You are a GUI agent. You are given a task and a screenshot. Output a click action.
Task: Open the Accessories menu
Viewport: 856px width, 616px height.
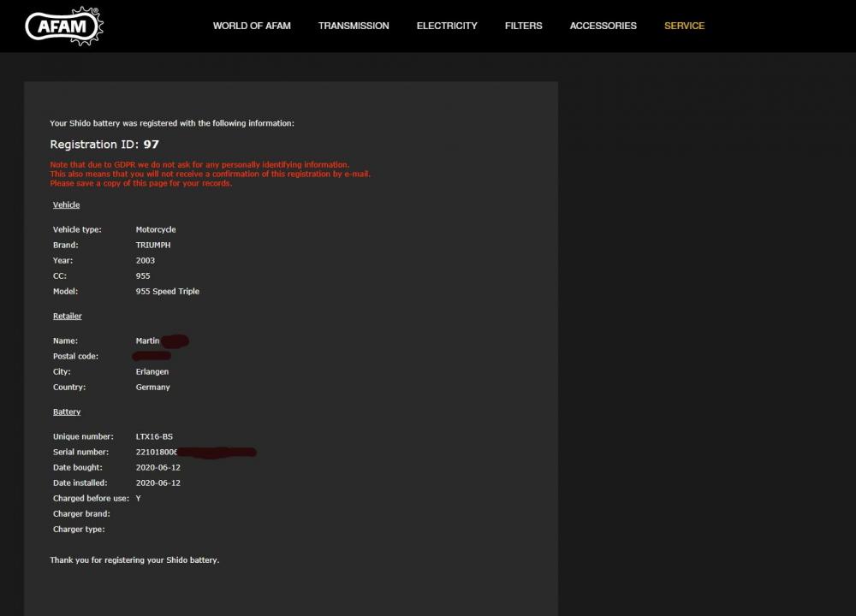(603, 26)
